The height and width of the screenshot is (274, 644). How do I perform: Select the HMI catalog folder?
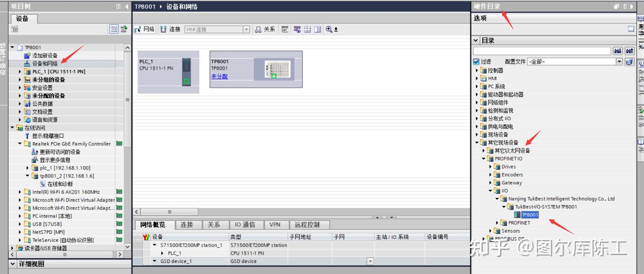click(492, 78)
